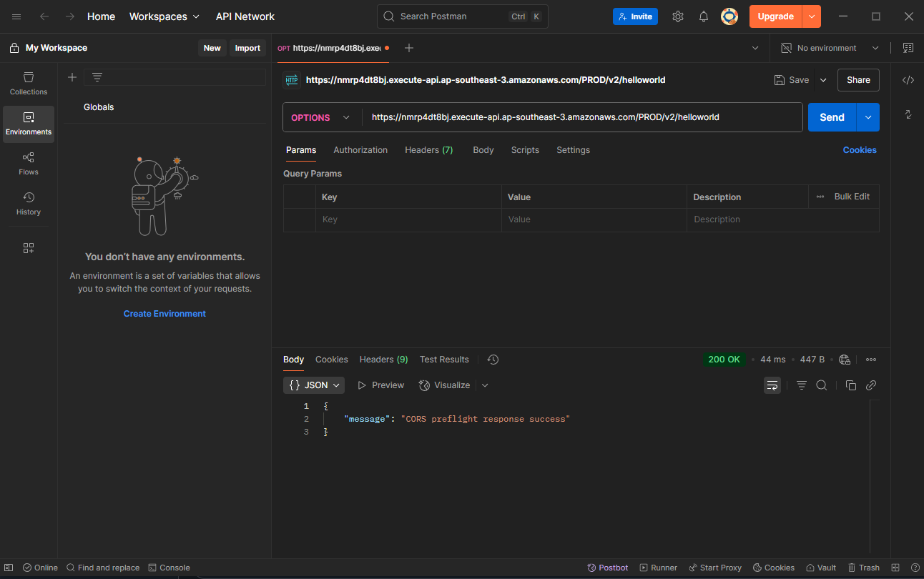
Task: Open Collections in the sidebar
Action: point(29,83)
